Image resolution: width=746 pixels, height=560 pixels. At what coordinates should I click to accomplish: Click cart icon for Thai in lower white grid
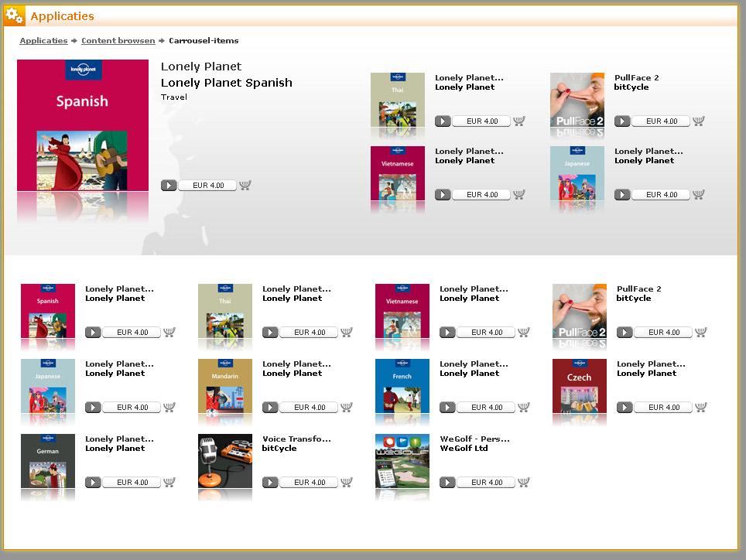pos(347,332)
